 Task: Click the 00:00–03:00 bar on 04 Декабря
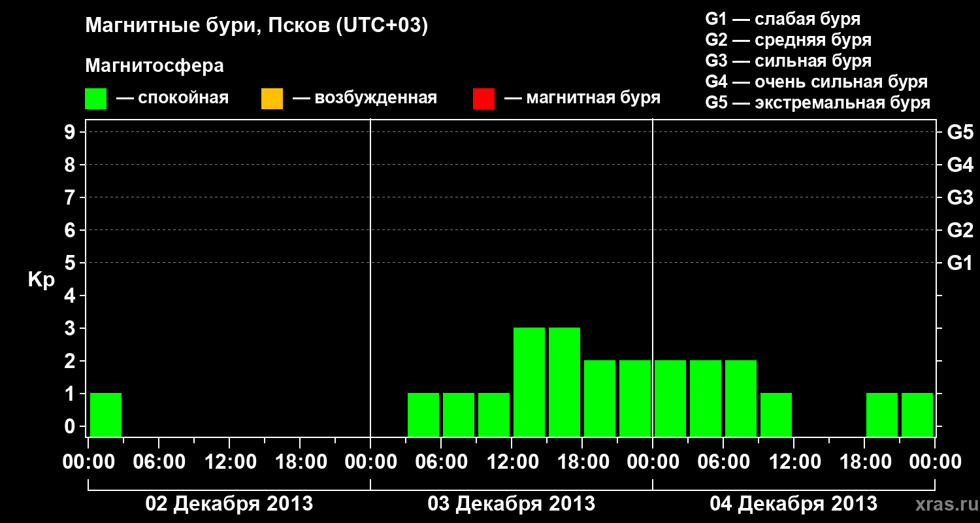670,398
